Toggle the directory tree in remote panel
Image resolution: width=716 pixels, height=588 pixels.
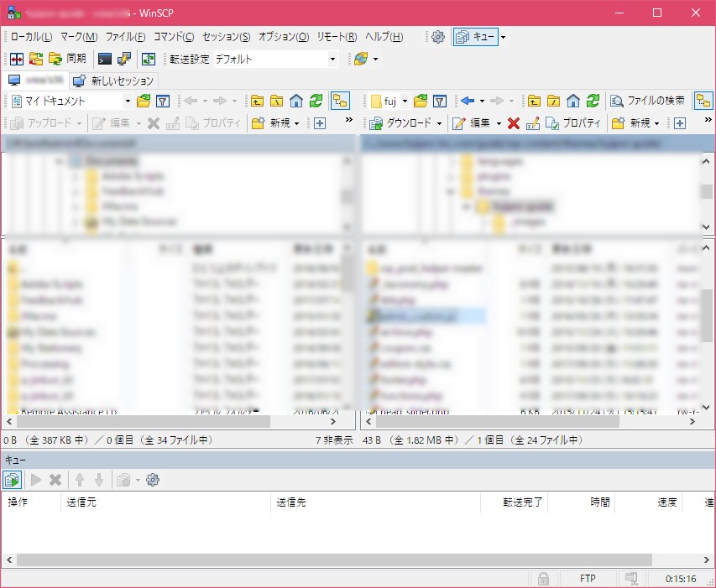tap(703, 101)
